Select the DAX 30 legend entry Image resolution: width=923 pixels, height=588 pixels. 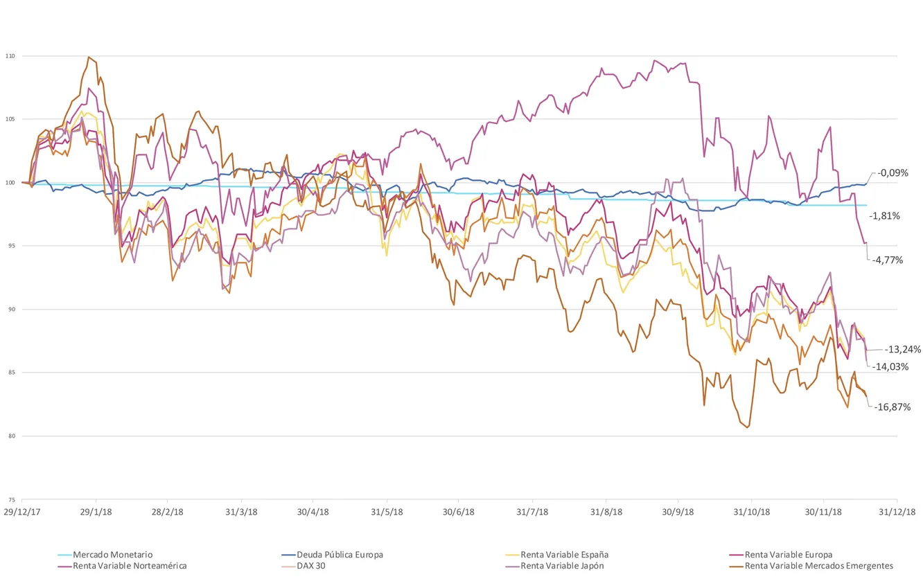pyautogui.click(x=311, y=566)
